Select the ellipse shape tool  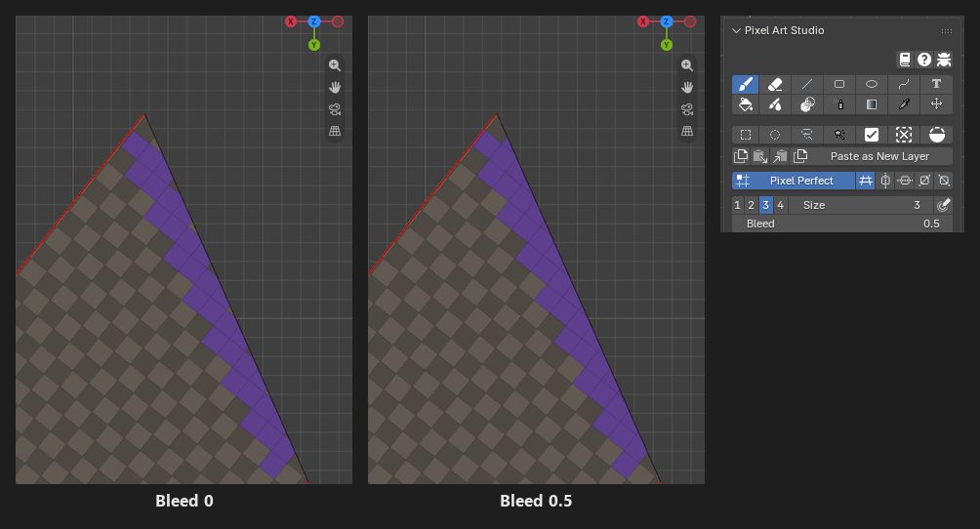click(872, 84)
